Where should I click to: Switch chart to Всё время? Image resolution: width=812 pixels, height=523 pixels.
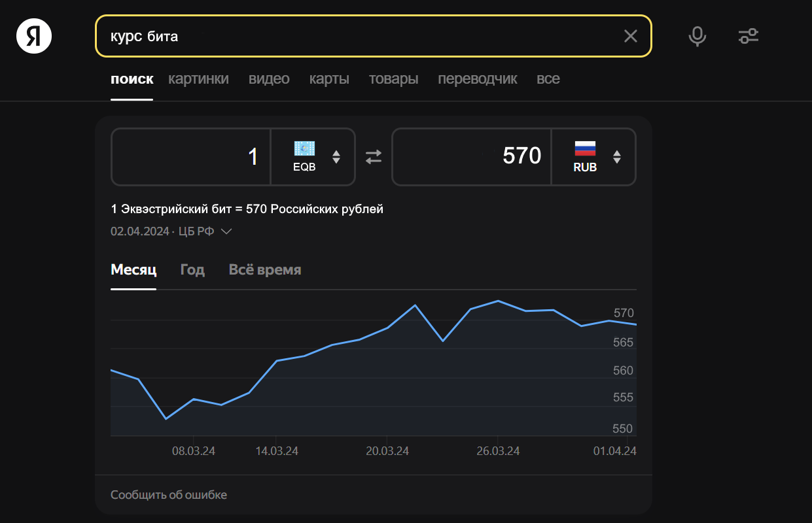(x=265, y=270)
